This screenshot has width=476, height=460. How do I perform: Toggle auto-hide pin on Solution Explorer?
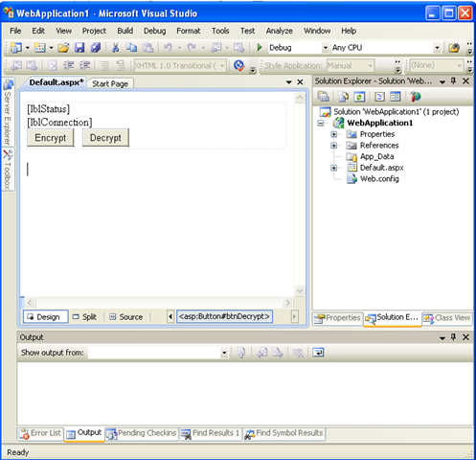tap(453, 81)
